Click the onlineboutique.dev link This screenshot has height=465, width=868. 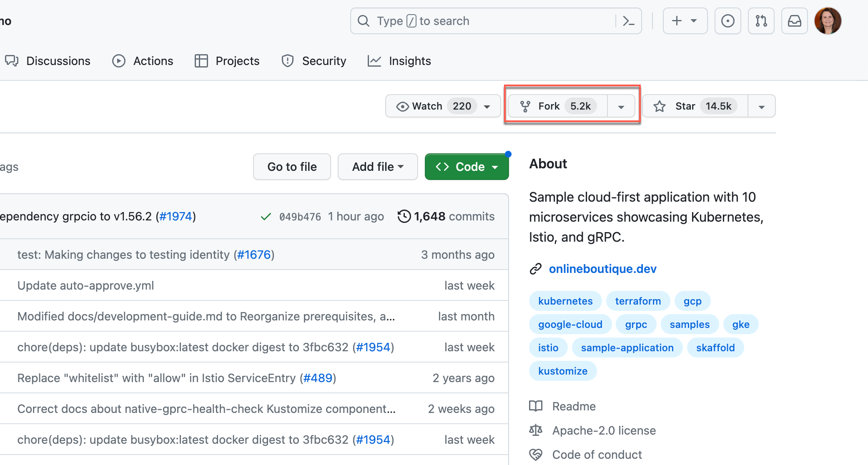tap(602, 268)
